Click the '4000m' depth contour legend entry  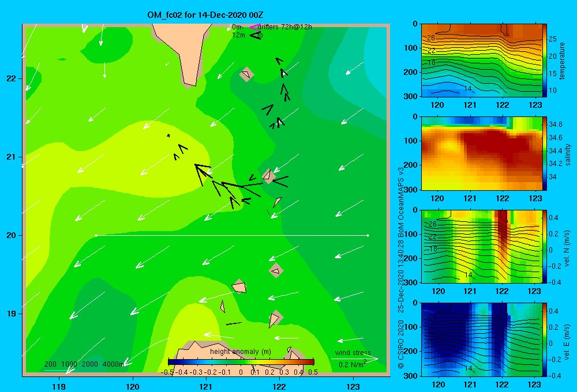coord(113,364)
